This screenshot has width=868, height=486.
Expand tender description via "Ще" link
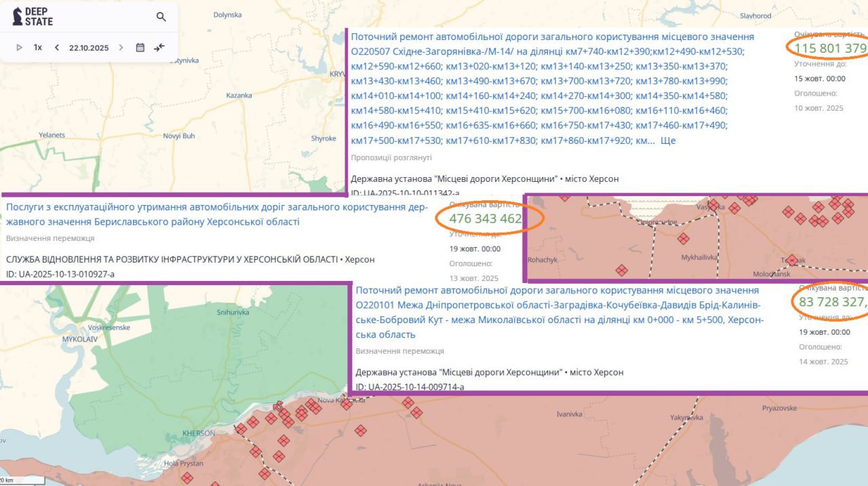click(x=667, y=141)
